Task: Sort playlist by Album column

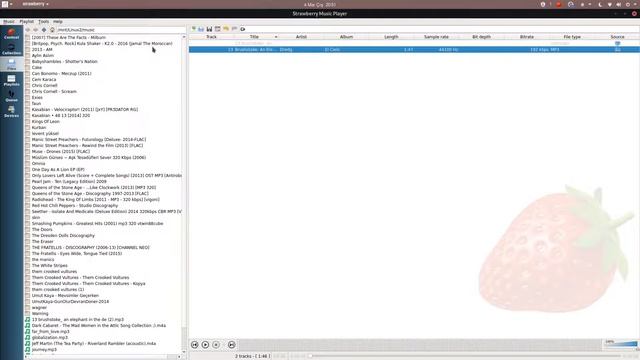Action: (x=346, y=37)
